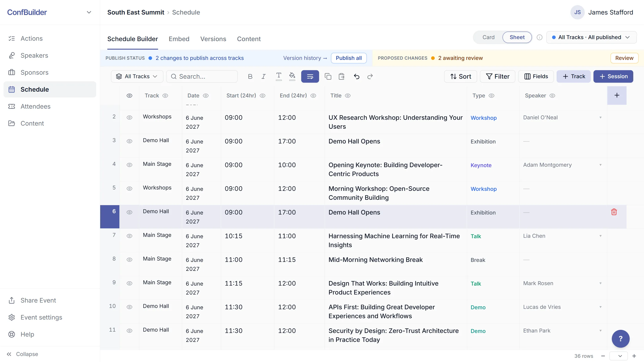The image size is (644, 362).
Task: Go to Speakers in the sidebar
Action: [50, 55]
